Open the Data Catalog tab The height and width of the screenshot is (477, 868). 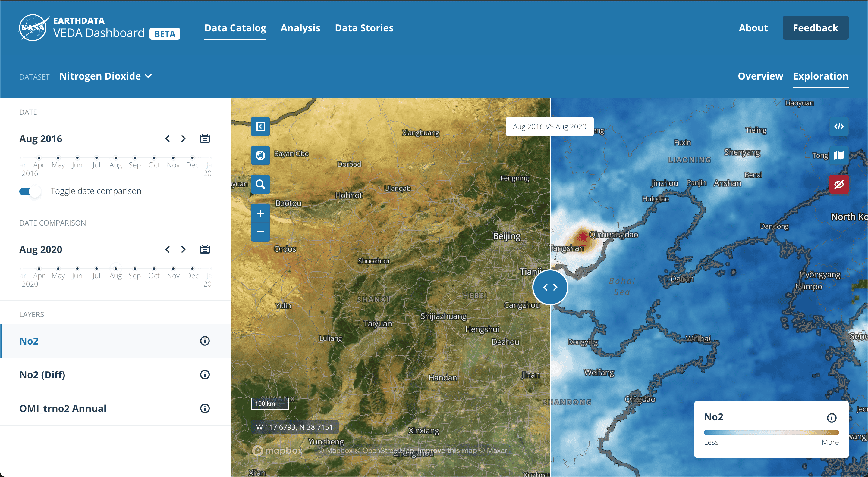click(x=235, y=28)
